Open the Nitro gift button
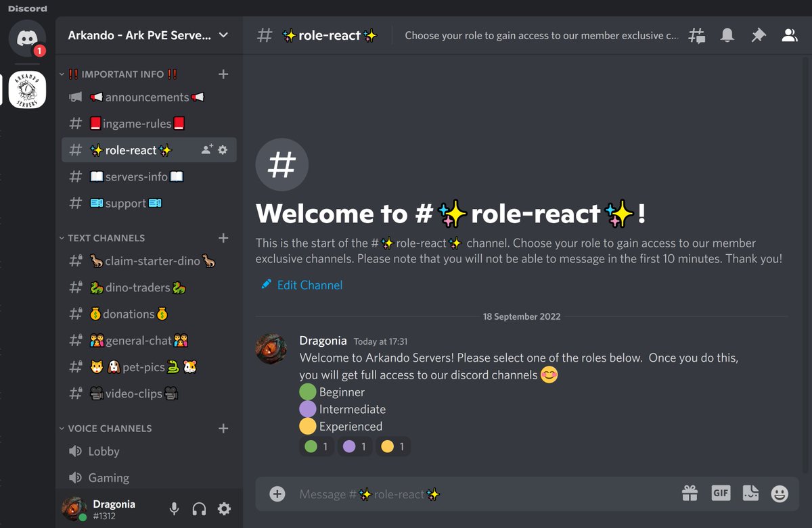Image resolution: width=812 pixels, height=528 pixels. pos(690,494)
